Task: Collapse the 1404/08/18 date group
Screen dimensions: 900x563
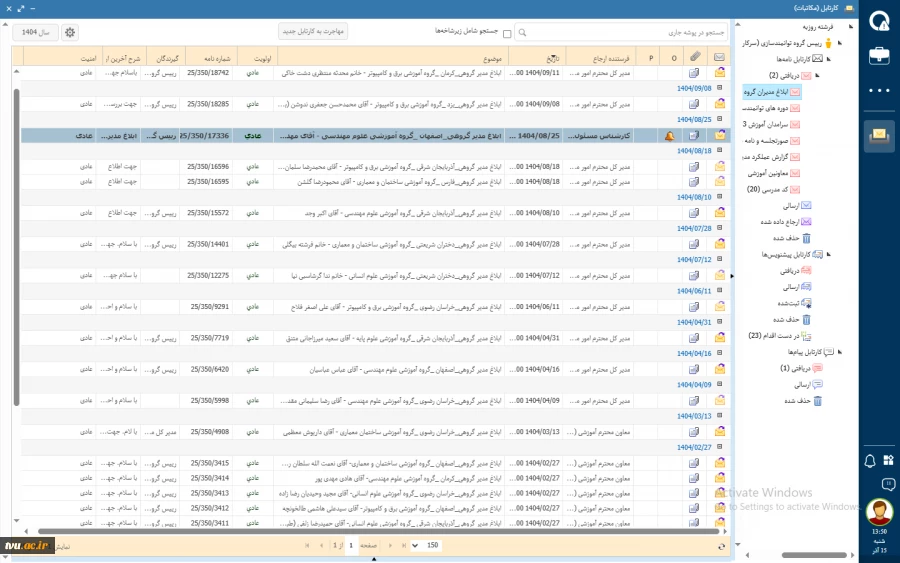Action: coord(720,150)
